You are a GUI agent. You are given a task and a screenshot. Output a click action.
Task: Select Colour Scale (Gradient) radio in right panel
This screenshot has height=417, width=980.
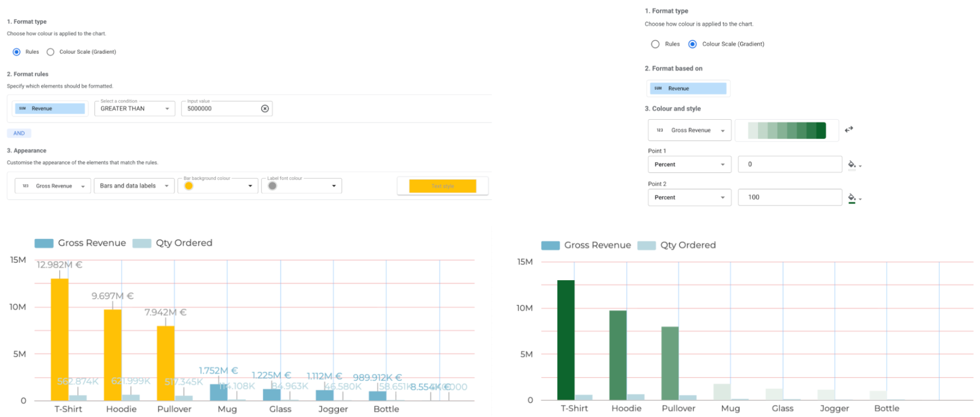(x=692, y=44)
